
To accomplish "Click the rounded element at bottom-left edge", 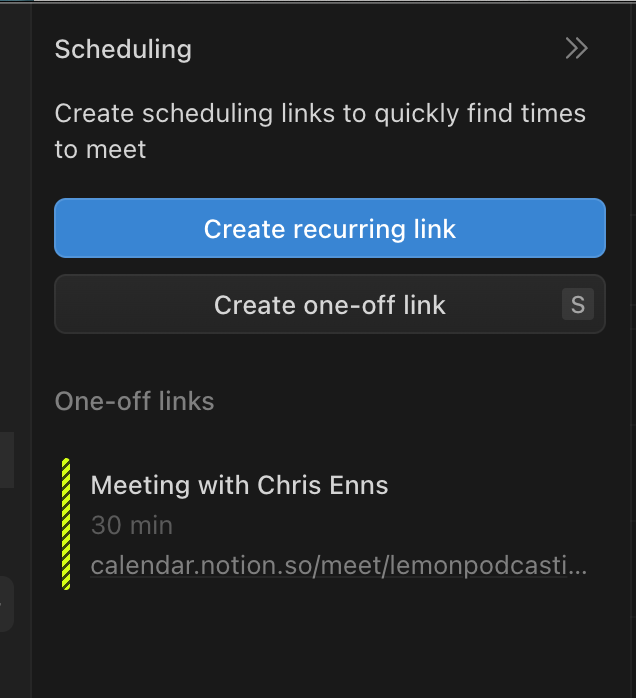I will 6,604.
